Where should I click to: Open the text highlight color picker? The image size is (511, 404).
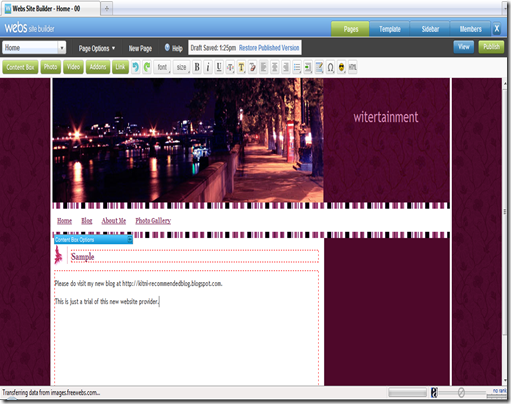tap(241, 67)
